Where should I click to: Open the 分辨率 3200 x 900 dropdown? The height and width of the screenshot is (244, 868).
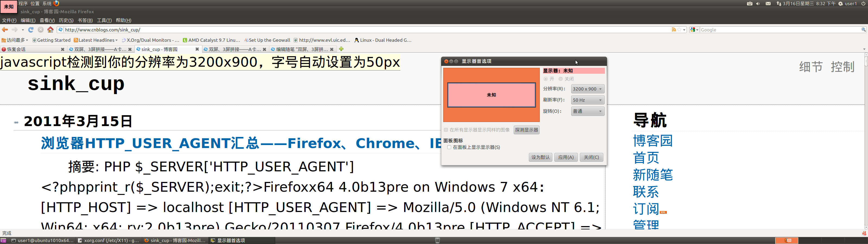coord(588,89)
